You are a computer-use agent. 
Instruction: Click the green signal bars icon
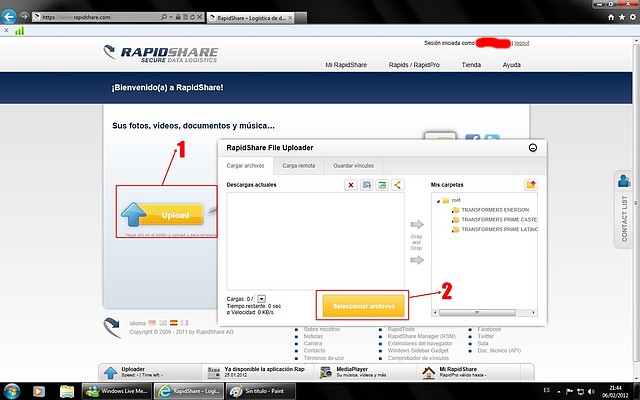19,31
